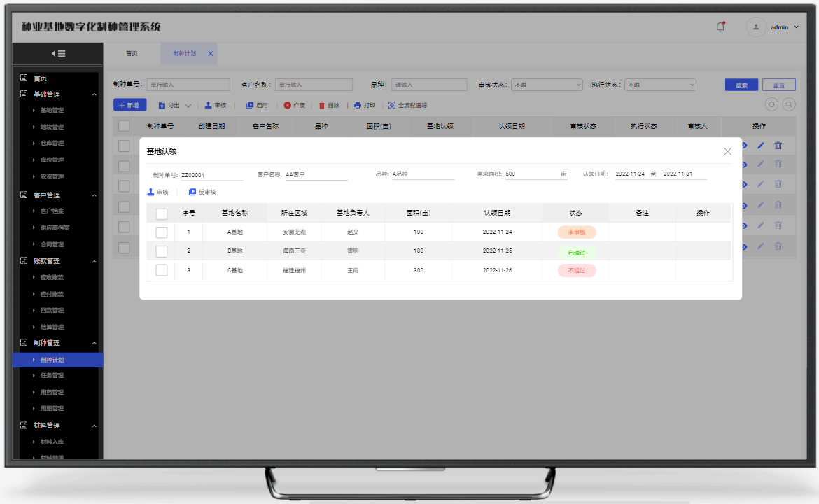Collapse the sidebar with the menu toggle icon
The width and height of the screenshot is (819, 504).
pos(58,53)
